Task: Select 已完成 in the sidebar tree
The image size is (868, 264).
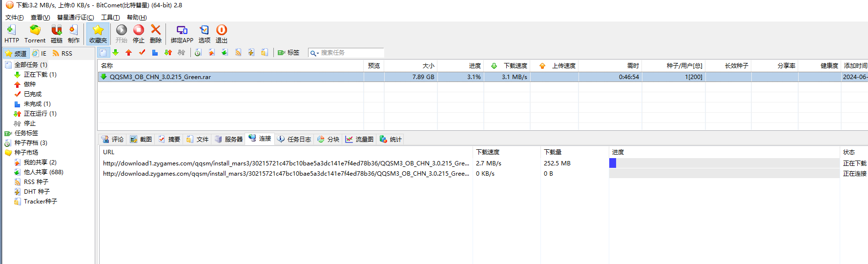Action: pyautogui.click(x=33, y=94)
